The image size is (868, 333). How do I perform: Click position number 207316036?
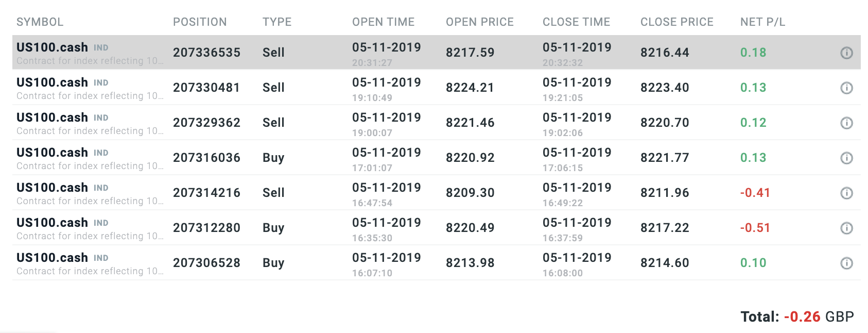[206, 158]
